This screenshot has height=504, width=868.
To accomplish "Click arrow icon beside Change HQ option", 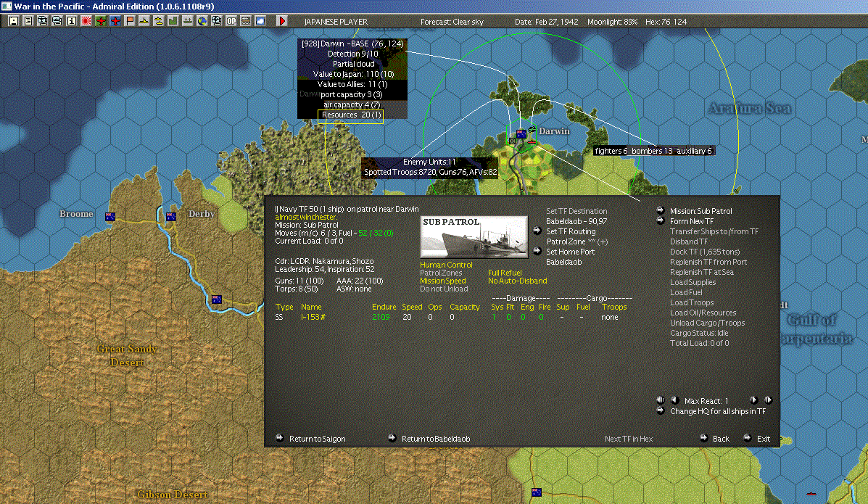I will (x=661, y=411).
